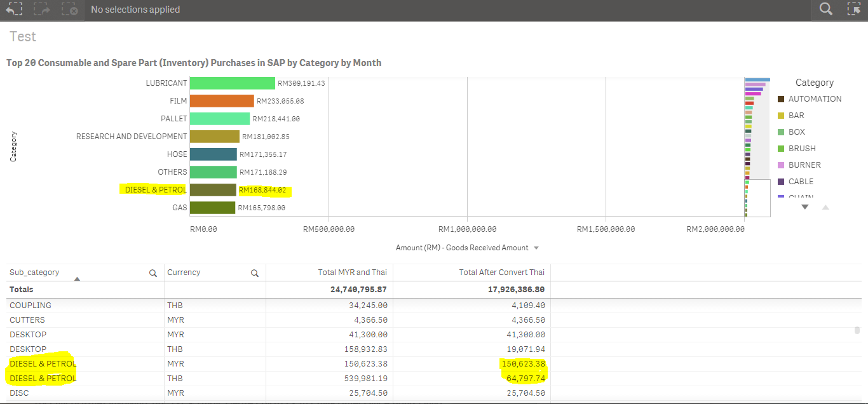Click the Currency column search icon
Image resolution: width=868 pixels, height=404 pixels.
[255, 273]
